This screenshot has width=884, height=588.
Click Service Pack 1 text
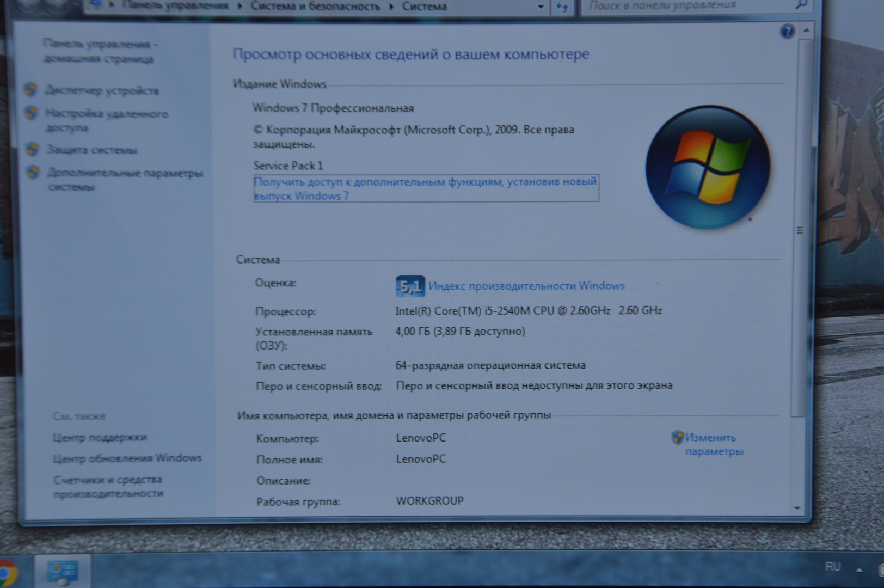tap(288, 166)
